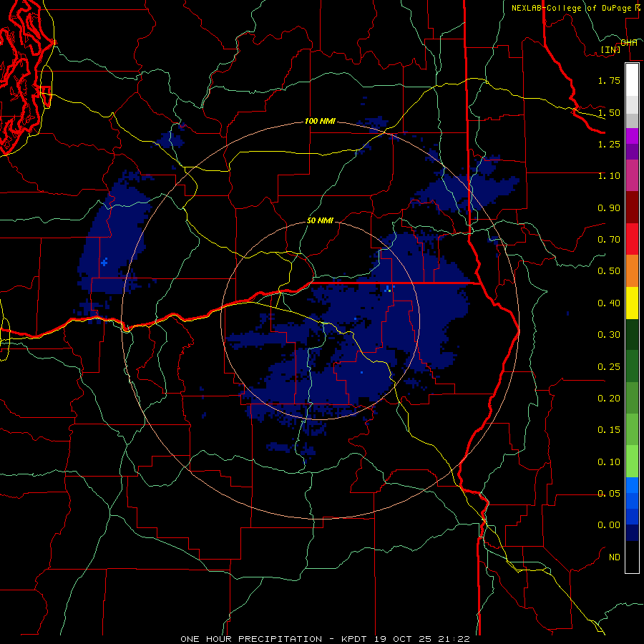Click the "0.50" legend value
The height and width of the screenshot is (644, 644).
click(609, 271)
